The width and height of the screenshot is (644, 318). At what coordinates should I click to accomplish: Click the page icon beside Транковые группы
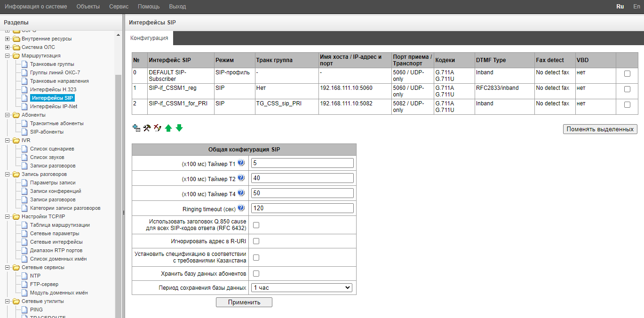click(25, 64)
